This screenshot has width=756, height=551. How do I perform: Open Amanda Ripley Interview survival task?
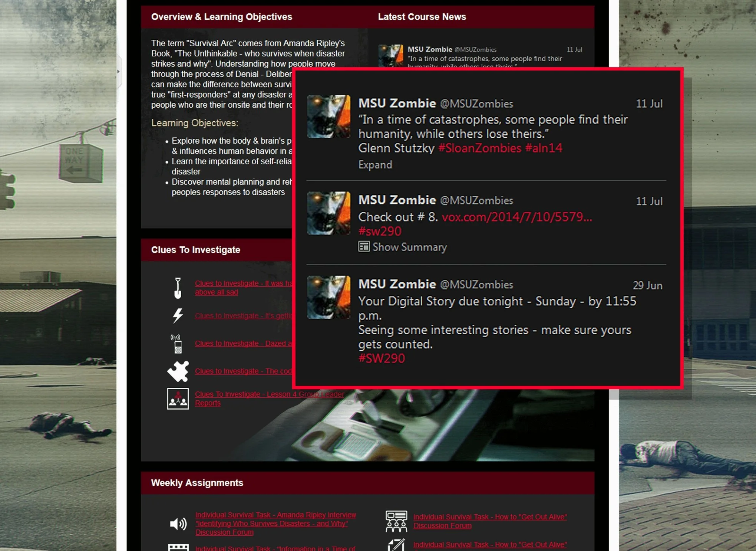pyautogui.click(x=275, y=515)
